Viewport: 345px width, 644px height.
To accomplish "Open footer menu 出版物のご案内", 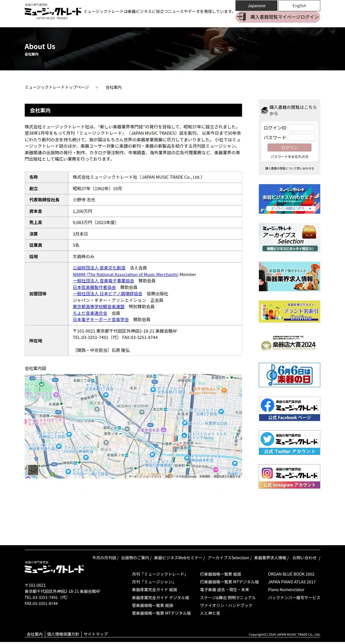I will point(135,558).
